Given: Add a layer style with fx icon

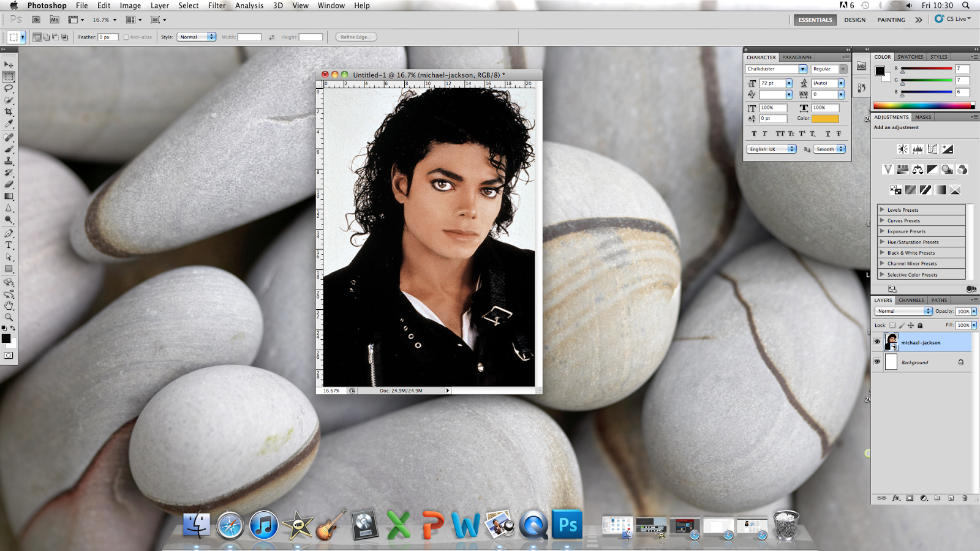Looking at the screenshot, I should [x=896, y=498].
